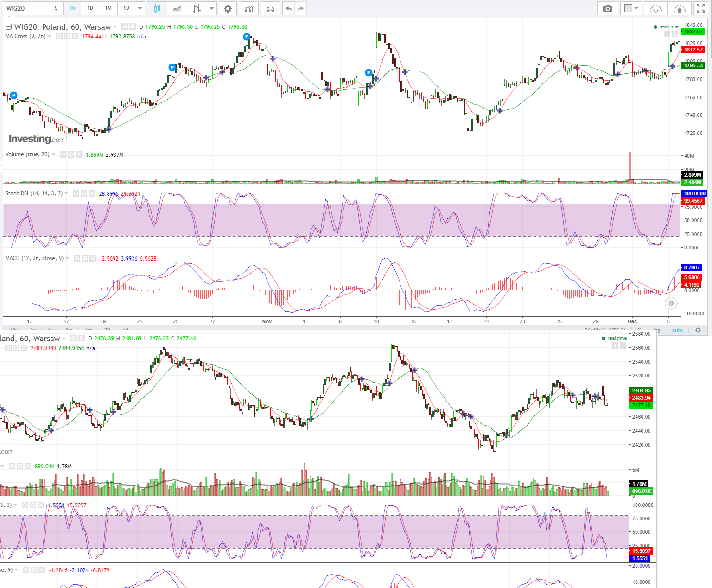Image resolution: width=712 pixels, height=588 pixels.
Task: Save chart layout to cloud
Action: pyautogui.click(x=679, y=8)
